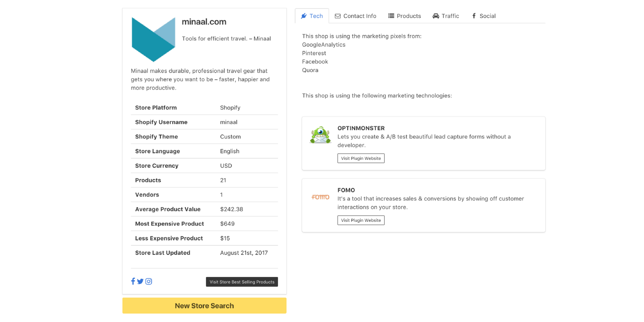Image resolution: width=644 pixels, height=322 pixels.
Task: Open the Traffic tab
Action: tap(446, 16)
